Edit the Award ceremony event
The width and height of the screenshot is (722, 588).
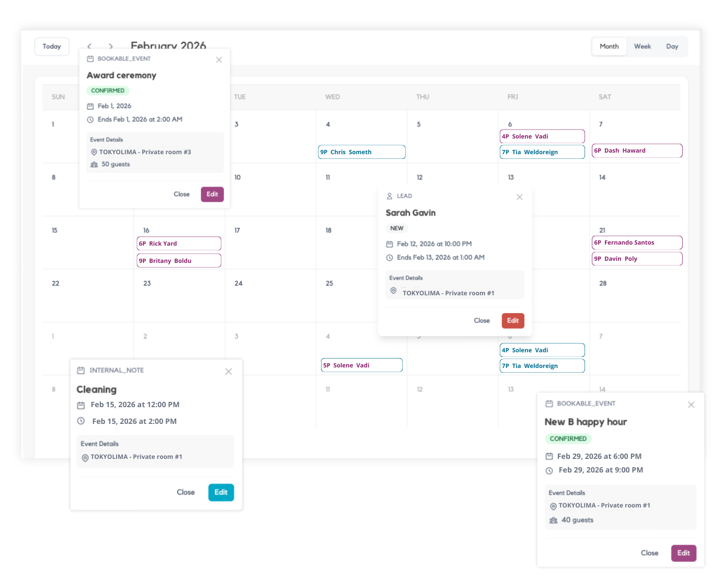(212, 194)
